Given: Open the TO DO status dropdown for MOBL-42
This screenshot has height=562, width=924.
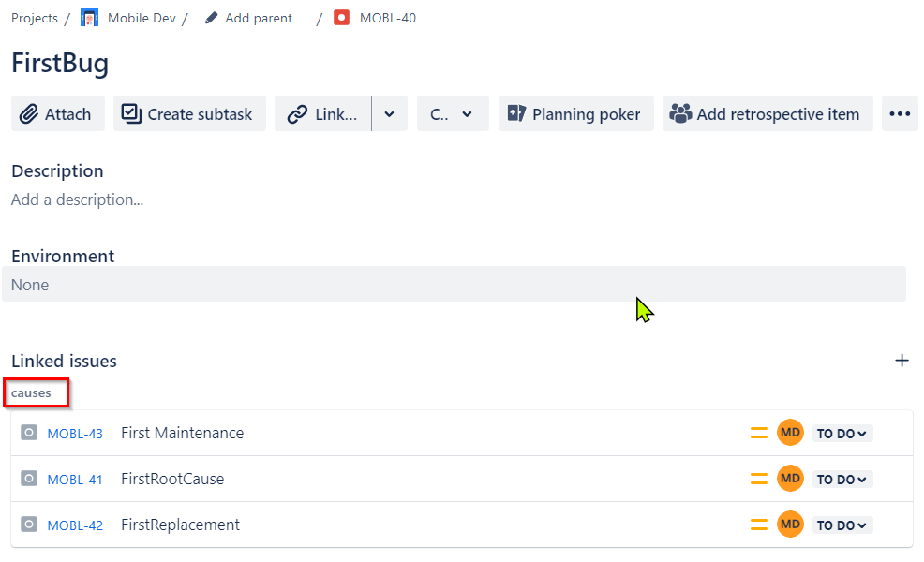Looking at the screenshot, I should click(842, 525).
